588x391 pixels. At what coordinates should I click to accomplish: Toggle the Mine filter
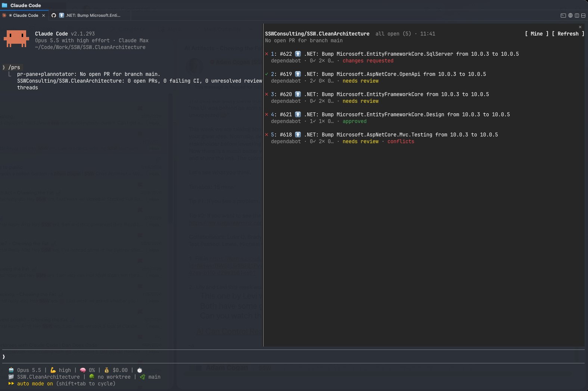[x=537, y=34]
